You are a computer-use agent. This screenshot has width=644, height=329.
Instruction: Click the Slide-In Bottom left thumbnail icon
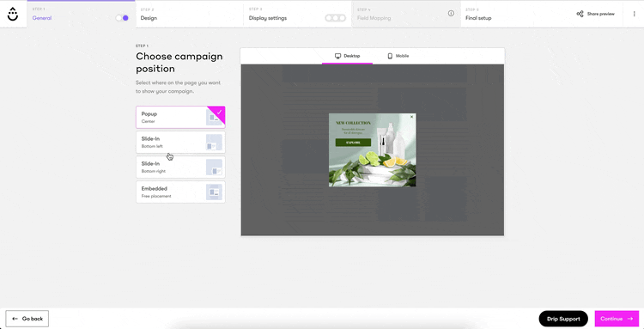click(x=214, y=143)
